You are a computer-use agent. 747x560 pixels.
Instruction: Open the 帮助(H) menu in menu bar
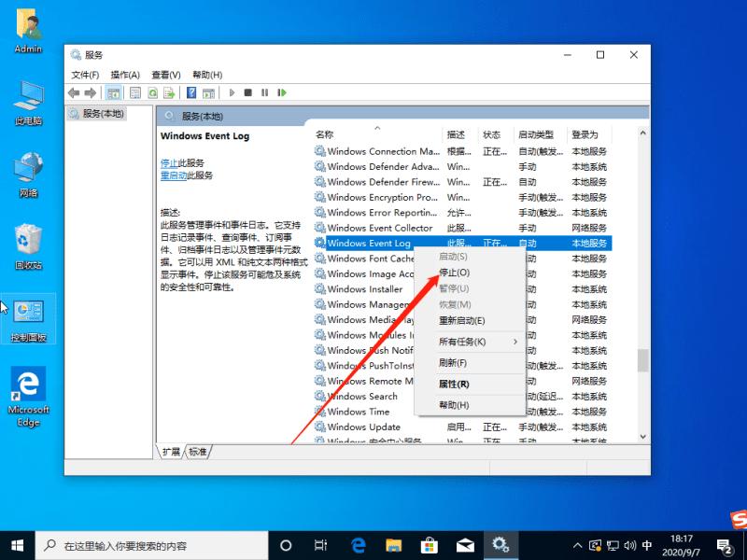click(x=207, y=75)
